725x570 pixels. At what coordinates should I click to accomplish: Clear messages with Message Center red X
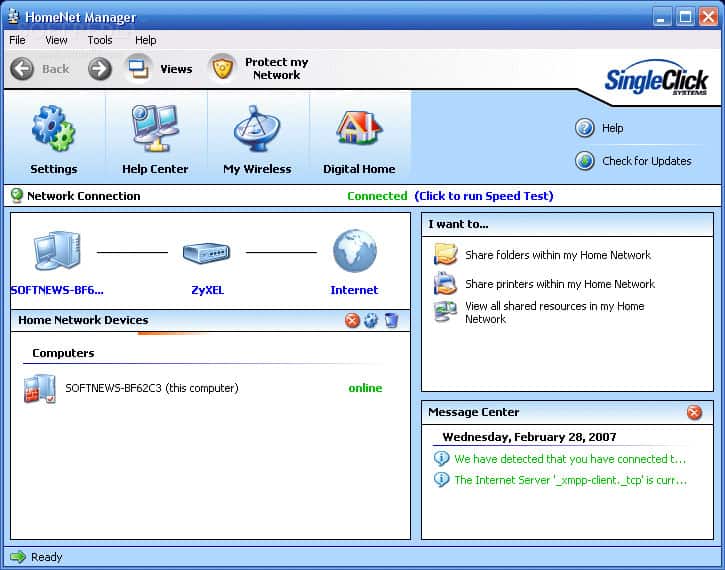(694, 412)
